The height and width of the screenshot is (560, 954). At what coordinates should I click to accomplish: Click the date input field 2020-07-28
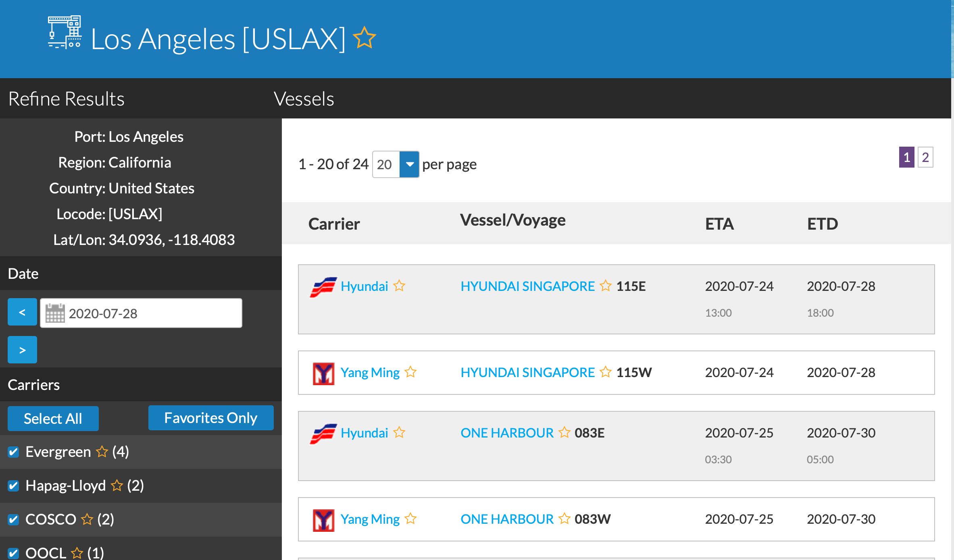pyautogui.click(x=141, y=313)
